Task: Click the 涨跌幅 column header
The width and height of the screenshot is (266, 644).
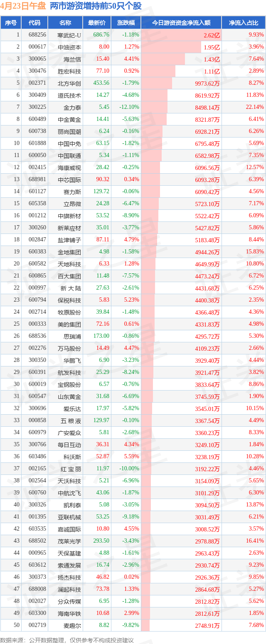Action: coord(126,23)
